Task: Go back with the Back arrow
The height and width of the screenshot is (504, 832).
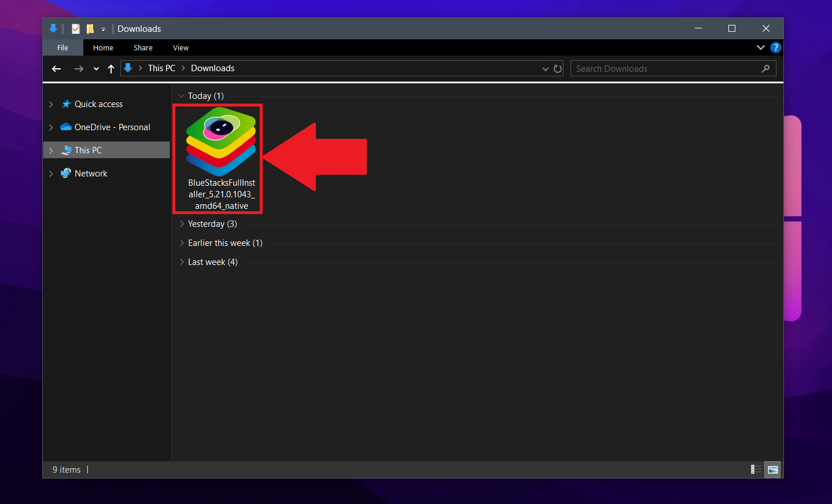Action: pyautogui.click(x=57, y=69)
